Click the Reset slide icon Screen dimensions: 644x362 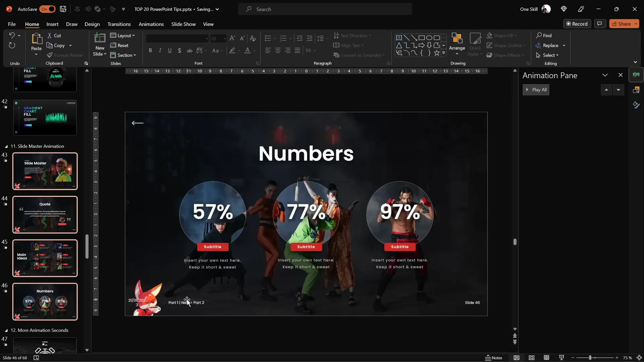[113, 45]
